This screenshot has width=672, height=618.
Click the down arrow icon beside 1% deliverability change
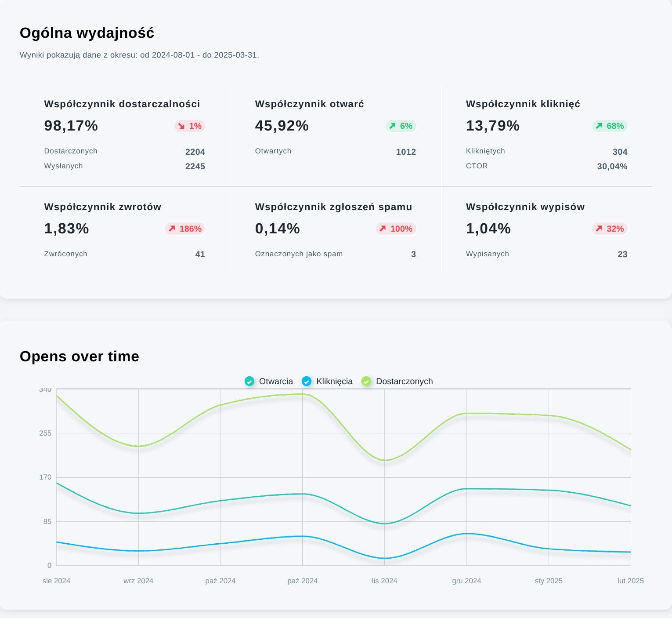pyautogui.click(x=181, y=126)
